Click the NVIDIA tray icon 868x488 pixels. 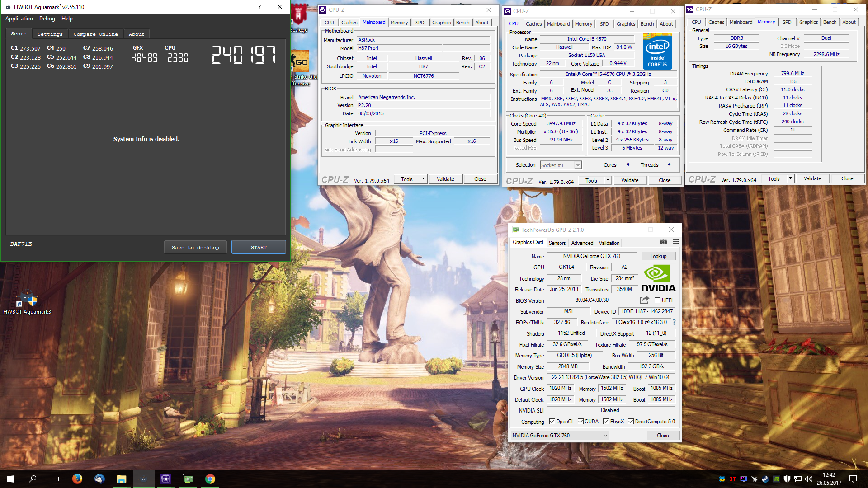click(x=776, y=479)
